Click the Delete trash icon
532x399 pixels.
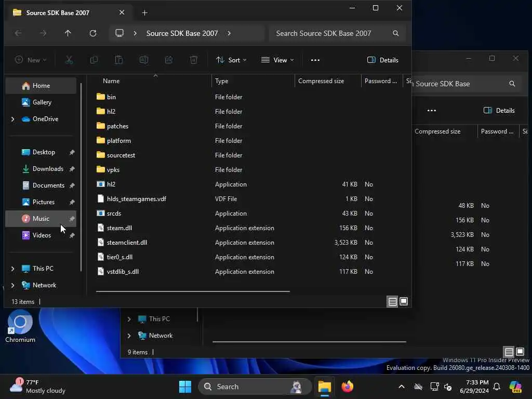194,60
